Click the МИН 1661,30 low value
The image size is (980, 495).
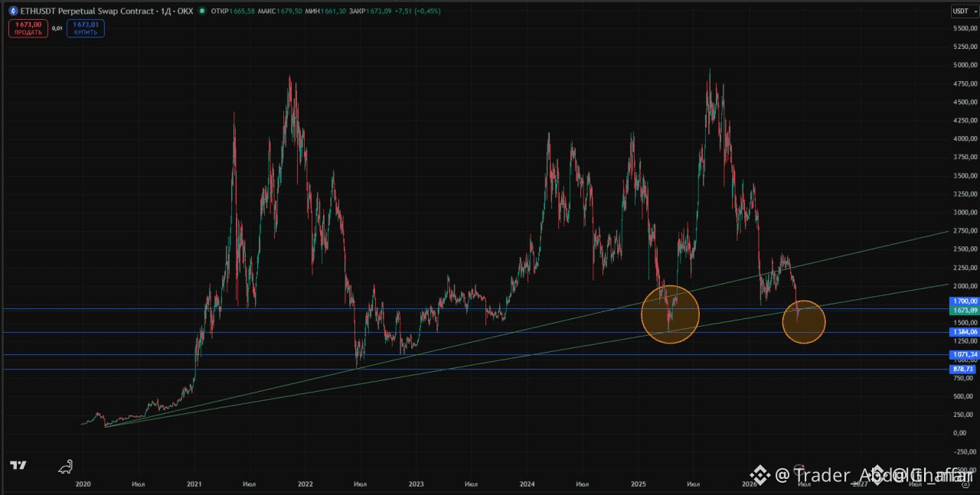coord(325,11)
